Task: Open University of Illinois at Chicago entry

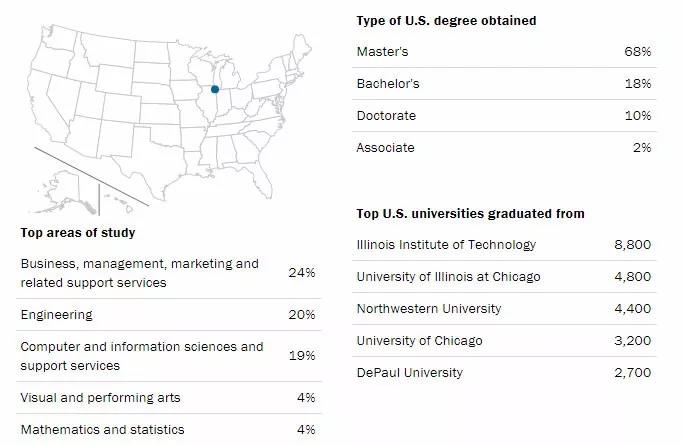Action: tap(448, 276)
